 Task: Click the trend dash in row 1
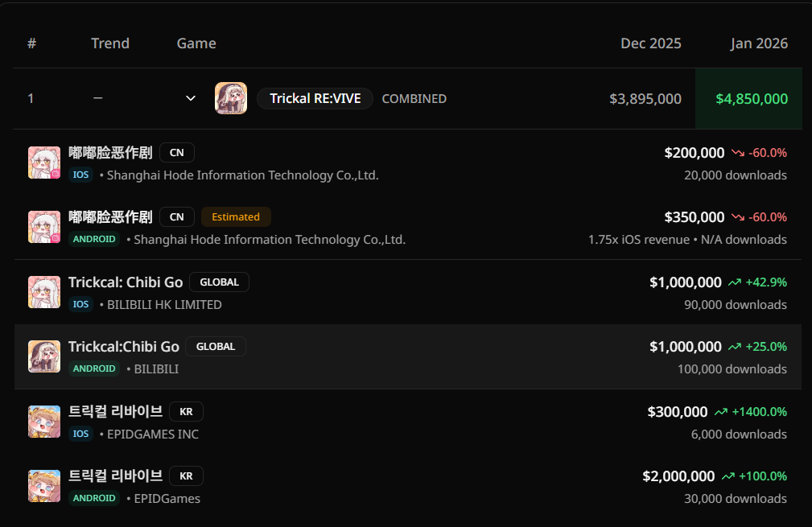[98, 98]
